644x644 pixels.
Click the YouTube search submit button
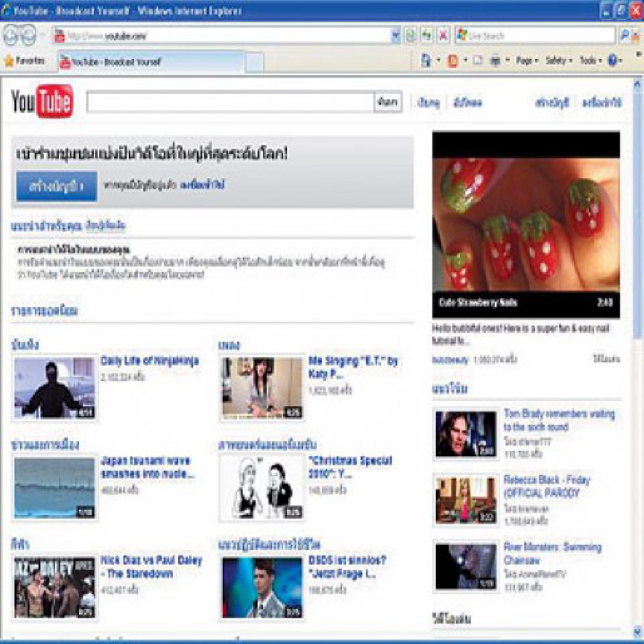click(x=387, y=101)
